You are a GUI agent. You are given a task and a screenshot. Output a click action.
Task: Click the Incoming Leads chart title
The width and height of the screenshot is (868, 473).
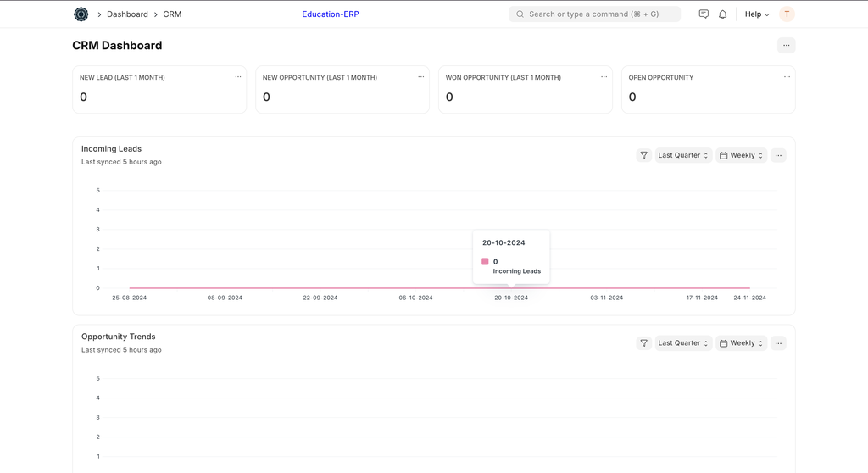coord(111,148)
